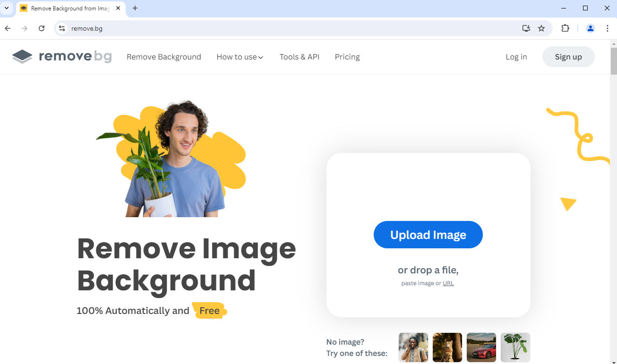Viewport: 617px width, 364px height.
Task: Select the cat sample thumbnail
Action: pyautogui.click(x=447, y=347)
